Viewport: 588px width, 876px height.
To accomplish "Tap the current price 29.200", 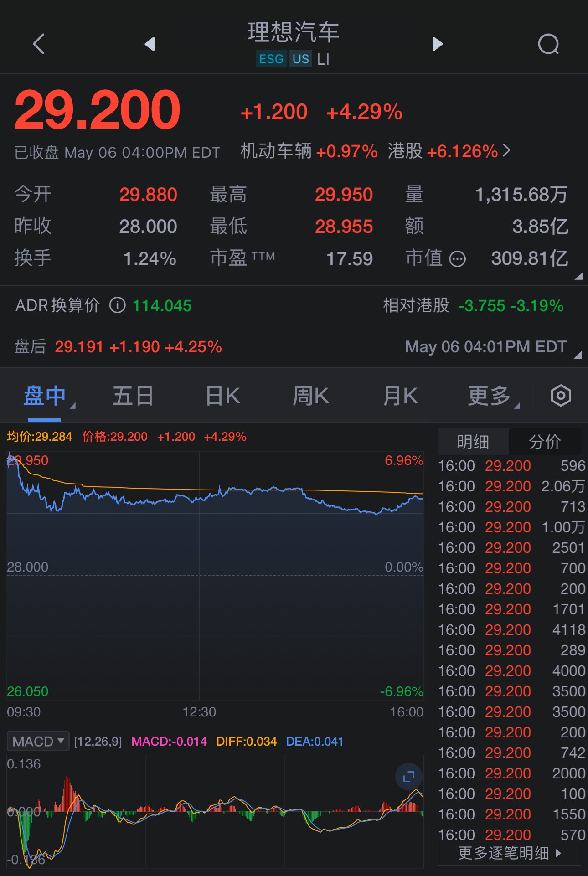I will [97, 110].
